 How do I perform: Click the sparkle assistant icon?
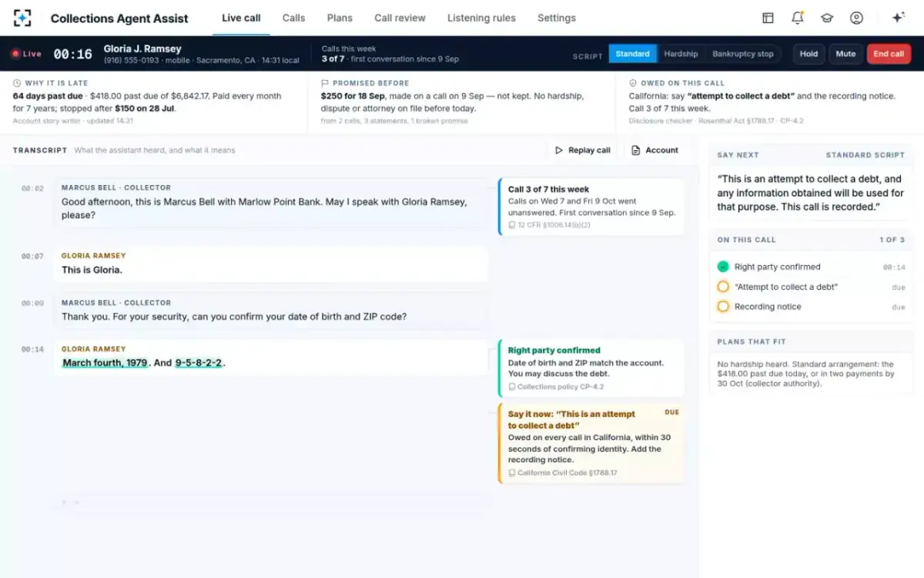898,18
